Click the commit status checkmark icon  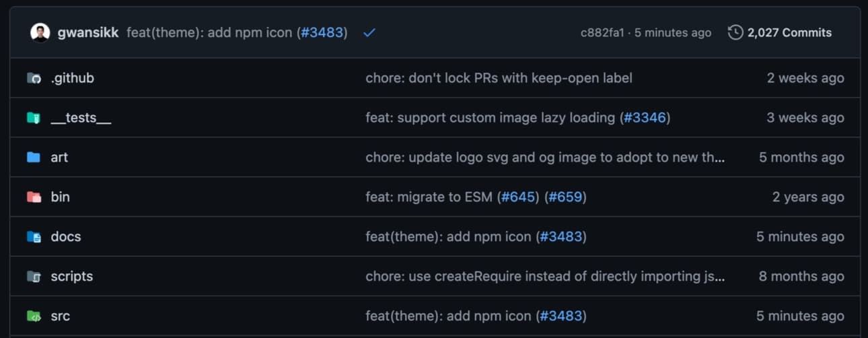[369, 32]
